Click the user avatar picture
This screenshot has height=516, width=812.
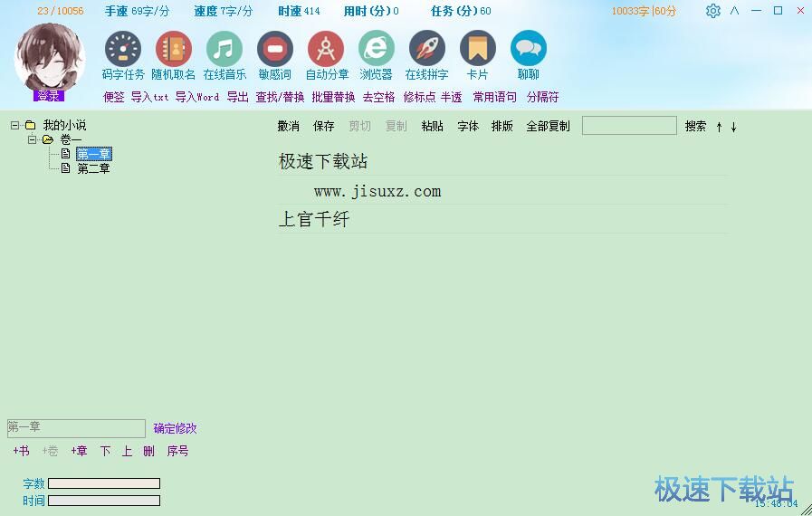click(x=49, y=57)
